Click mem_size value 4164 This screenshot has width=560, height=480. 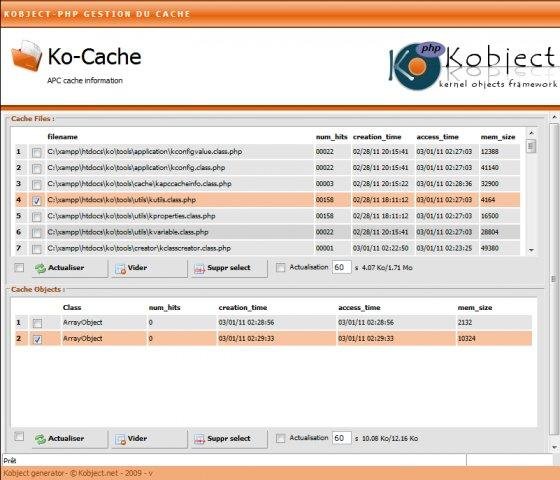[488, 200]
